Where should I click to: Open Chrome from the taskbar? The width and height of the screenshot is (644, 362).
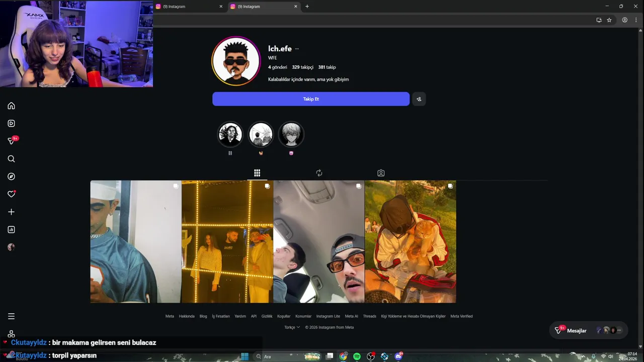(343, 356)
